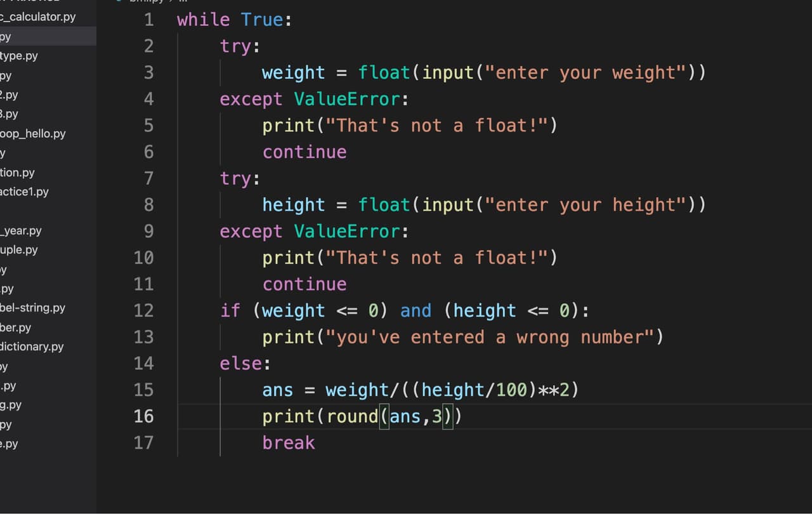Select the highlighted active file in sidebar
The width and height of the screenshot is (812, 514).
pyautogui.click(x=48, y=36)
